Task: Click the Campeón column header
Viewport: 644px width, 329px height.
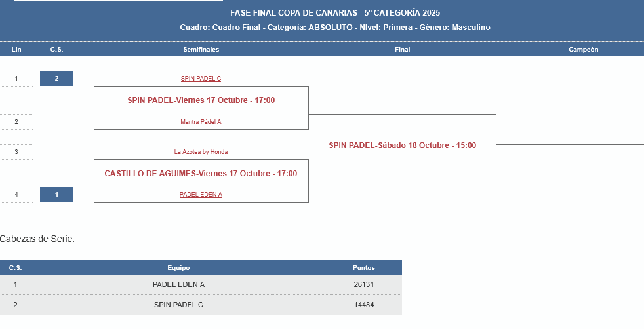Action: [583, 50]
